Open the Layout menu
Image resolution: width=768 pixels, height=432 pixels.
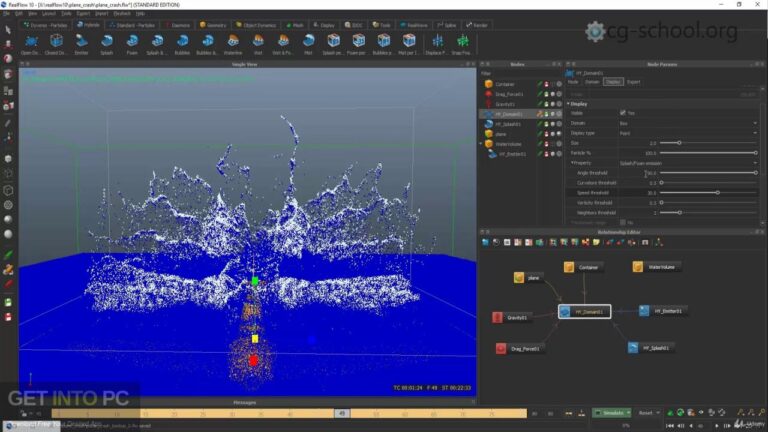(48, 14)
